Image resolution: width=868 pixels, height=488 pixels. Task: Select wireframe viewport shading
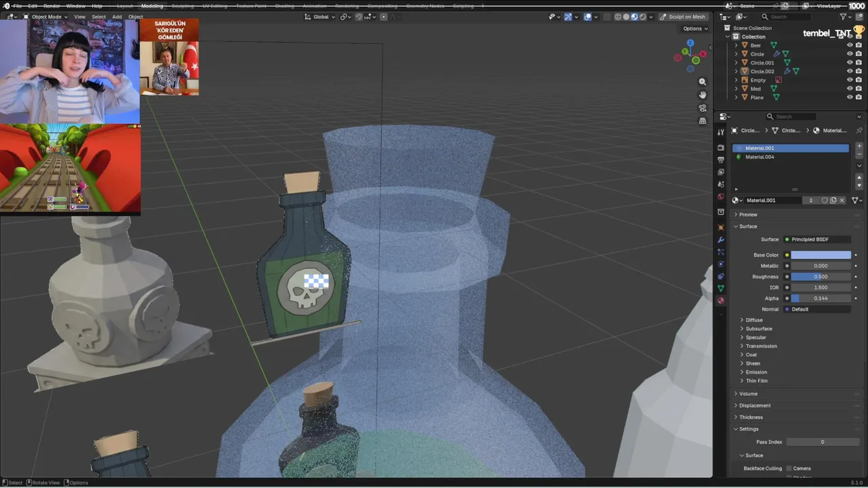coord(618,17)
